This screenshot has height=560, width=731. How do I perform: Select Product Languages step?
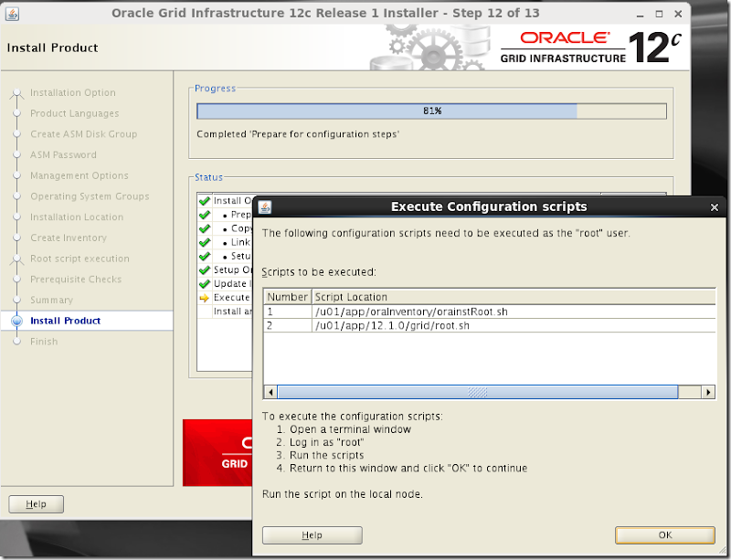[x=75, y=113]
